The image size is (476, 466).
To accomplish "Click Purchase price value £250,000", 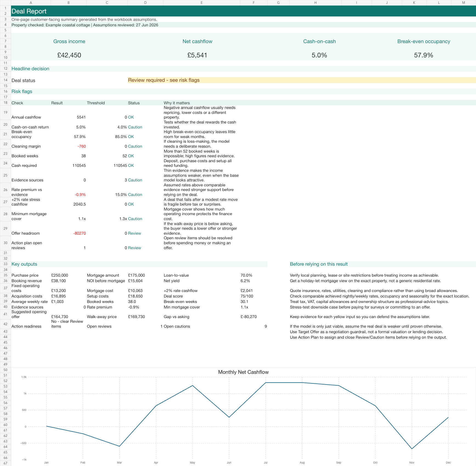I will pyautogui.click(x=60, y=275).
